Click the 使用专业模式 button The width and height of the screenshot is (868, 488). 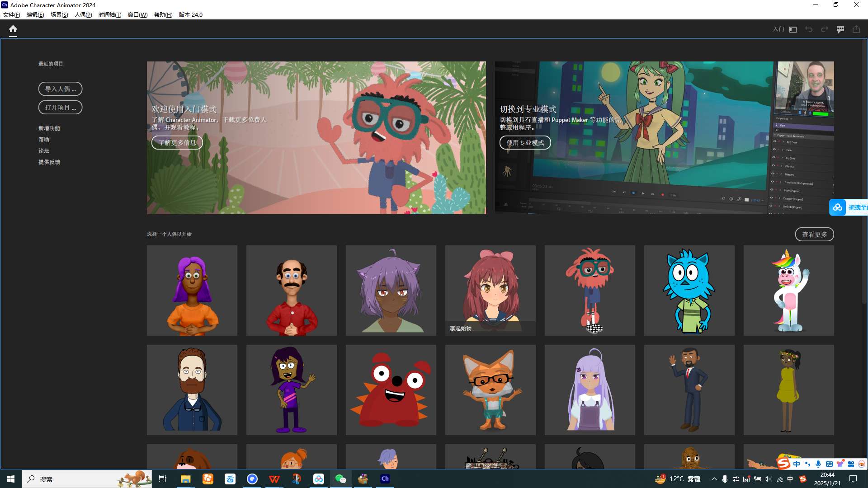click(x=525, y=142)
